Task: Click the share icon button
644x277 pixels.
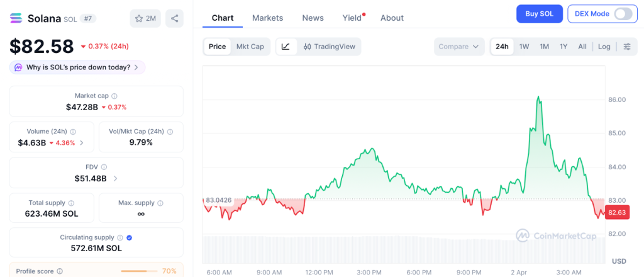Action: pos(174,18)
